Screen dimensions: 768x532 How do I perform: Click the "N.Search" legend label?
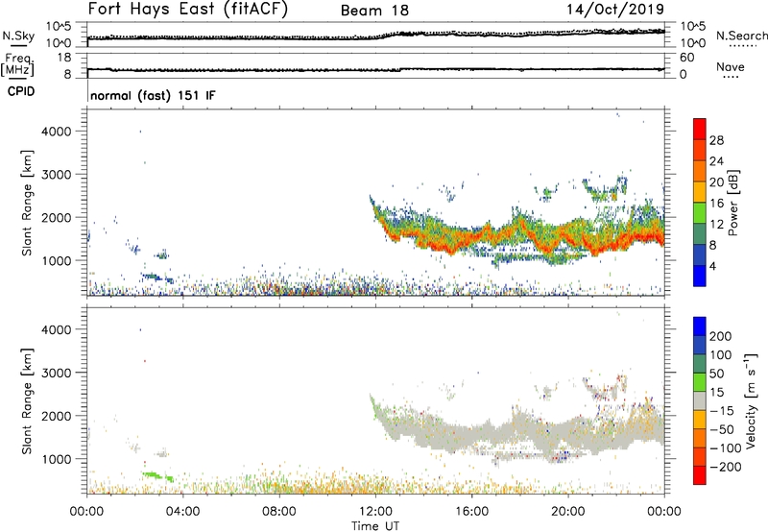742,36
